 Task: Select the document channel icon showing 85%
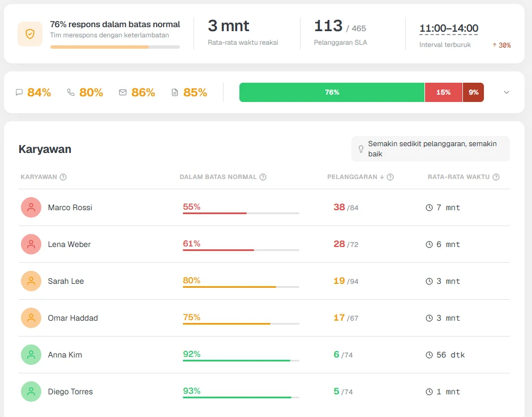point(175,92)
